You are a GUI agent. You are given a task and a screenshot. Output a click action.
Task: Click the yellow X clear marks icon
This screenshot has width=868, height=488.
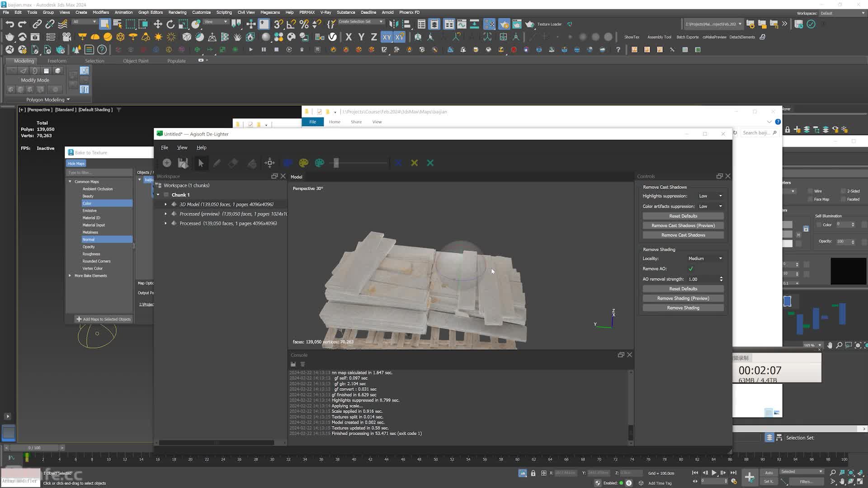tap(414, 163)
